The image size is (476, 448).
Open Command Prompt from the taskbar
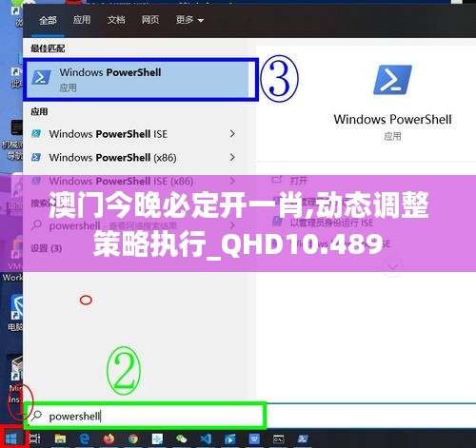278,439
